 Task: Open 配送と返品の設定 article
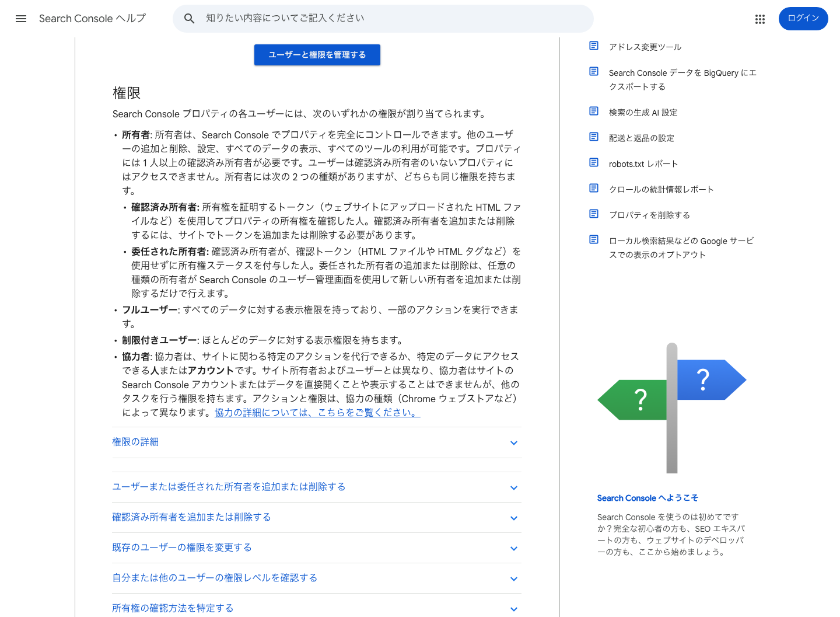pyautogui.click(x=642, y=138)
